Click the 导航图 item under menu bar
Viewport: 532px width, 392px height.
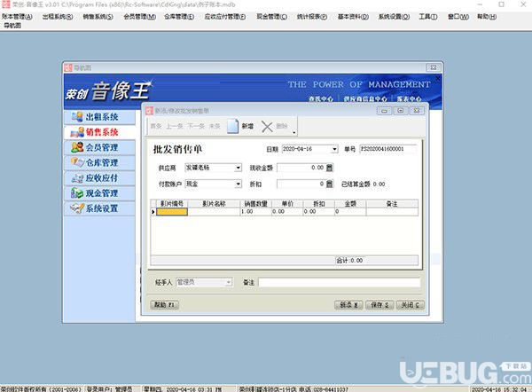[x=12, y=25]
